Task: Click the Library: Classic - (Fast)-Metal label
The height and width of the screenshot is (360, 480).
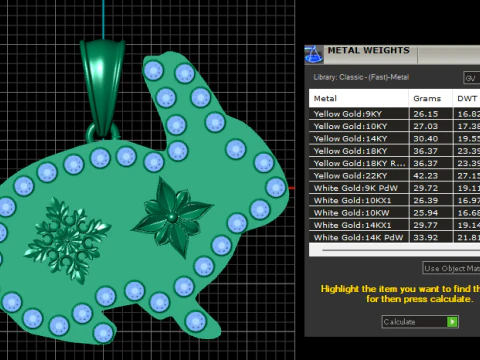Action: tap(361, 77)
